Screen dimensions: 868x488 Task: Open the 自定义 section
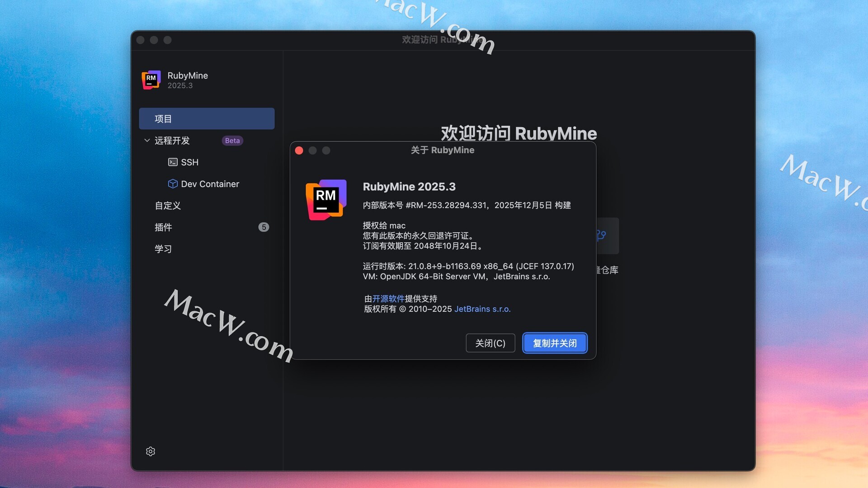click(168, 206)
